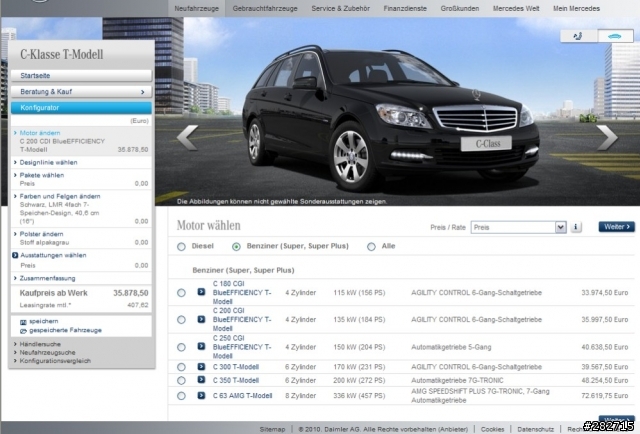The width and height of the screenshot is (640, 434).
Task: Show previous car view with left arrow
Action: pyautogui.click(x=188, y=137)
